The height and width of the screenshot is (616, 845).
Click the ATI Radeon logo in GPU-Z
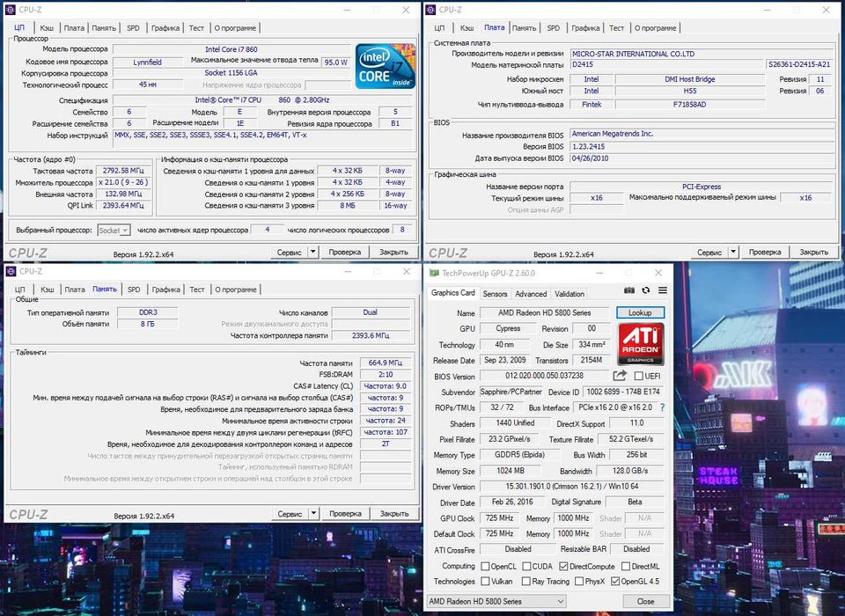tap(640, 344)
